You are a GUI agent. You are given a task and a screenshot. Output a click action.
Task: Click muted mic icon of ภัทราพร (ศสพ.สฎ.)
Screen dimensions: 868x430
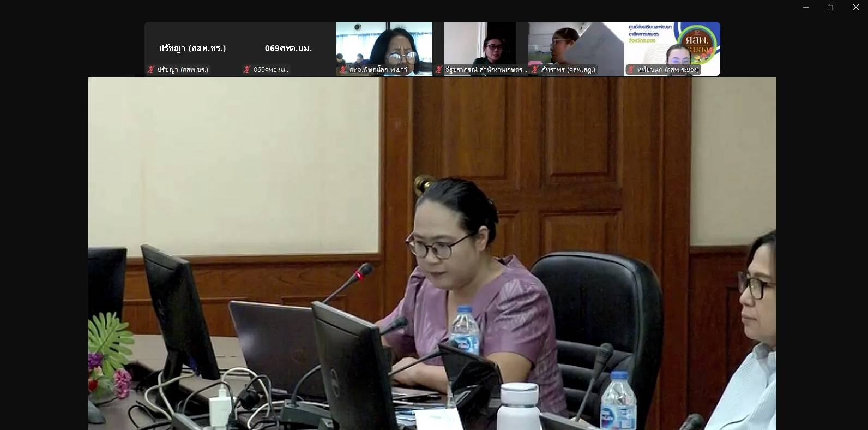click(535, 70)
